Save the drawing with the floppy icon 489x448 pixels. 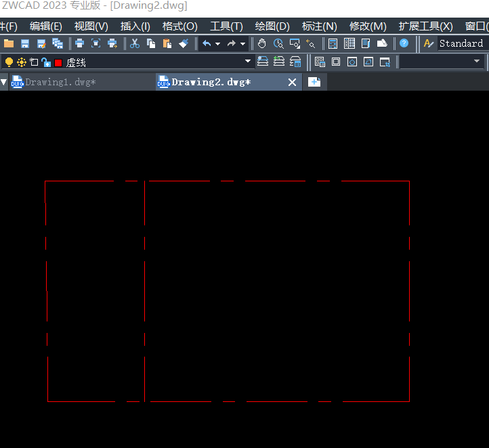(25, 43)
